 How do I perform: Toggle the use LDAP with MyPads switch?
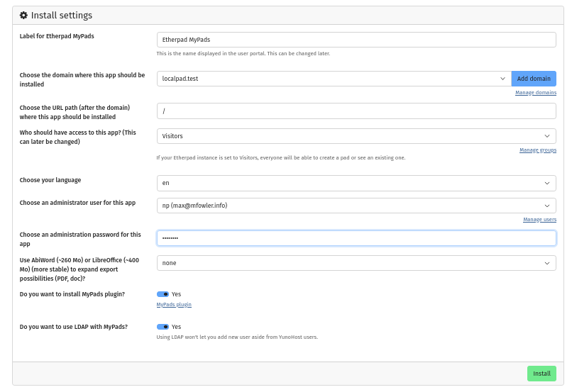click(163, 327)
